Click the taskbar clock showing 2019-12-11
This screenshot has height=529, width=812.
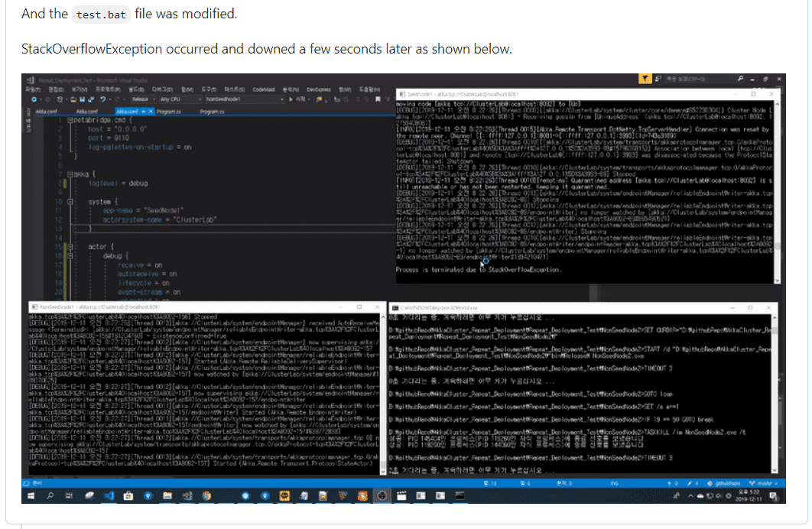tap(749, 496)
